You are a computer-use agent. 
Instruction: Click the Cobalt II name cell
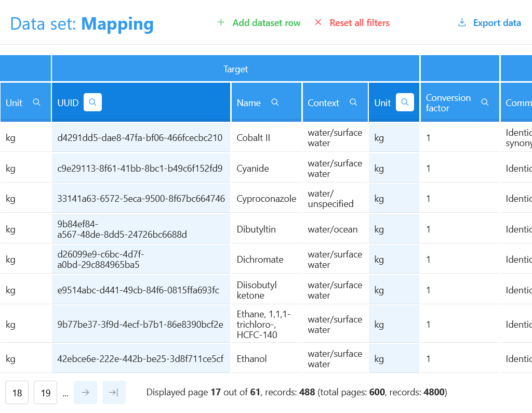tap(267, 137)
